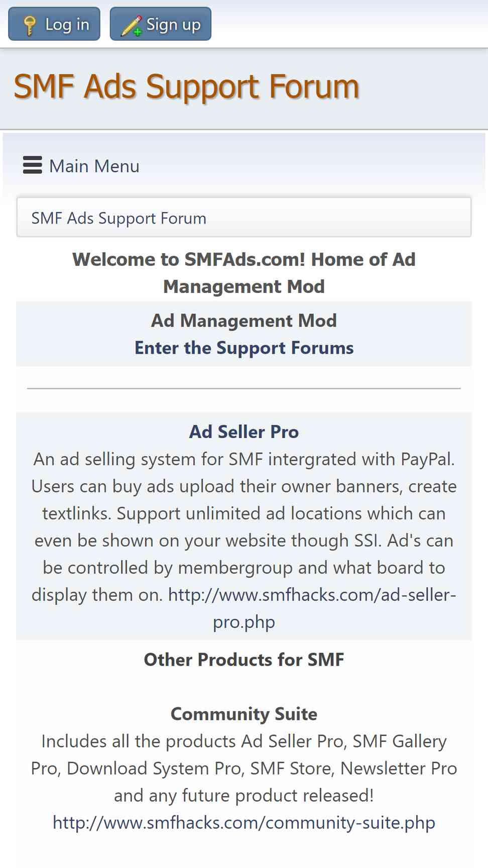Viewport: 488px width, 868px height.
Task: Click the horizontal divider line
Action: coord(244,388)
